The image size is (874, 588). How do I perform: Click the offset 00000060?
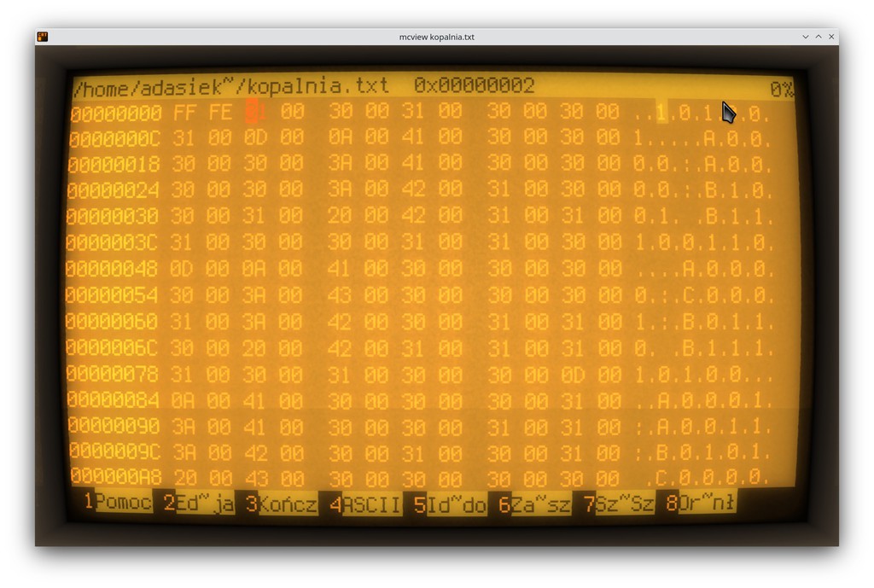(x=112, y=322)
